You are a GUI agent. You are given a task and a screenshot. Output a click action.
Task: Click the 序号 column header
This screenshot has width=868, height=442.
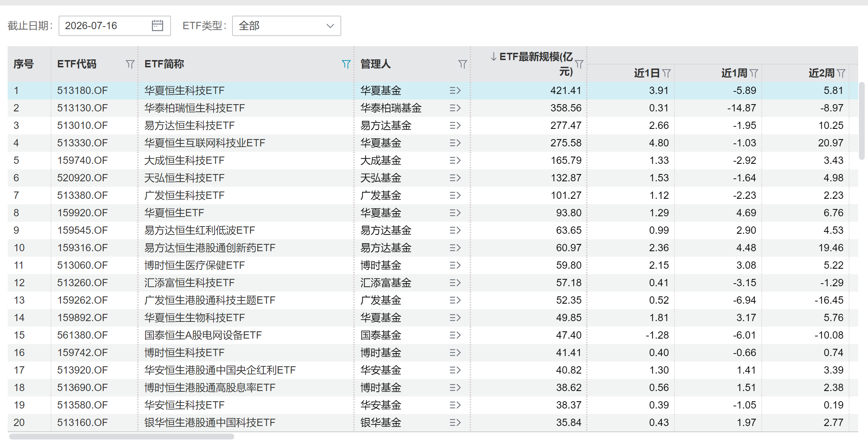point(24,64)
